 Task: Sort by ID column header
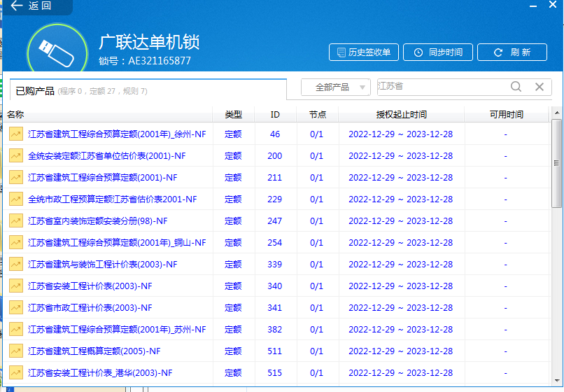click(x=275, y=115)
